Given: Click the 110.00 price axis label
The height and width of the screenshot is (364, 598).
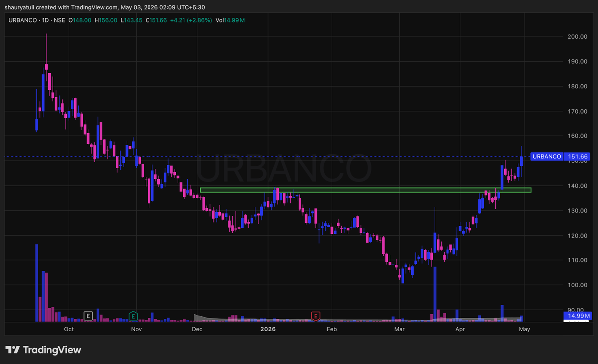Looking at the screenshot, I should coord(577,260).
